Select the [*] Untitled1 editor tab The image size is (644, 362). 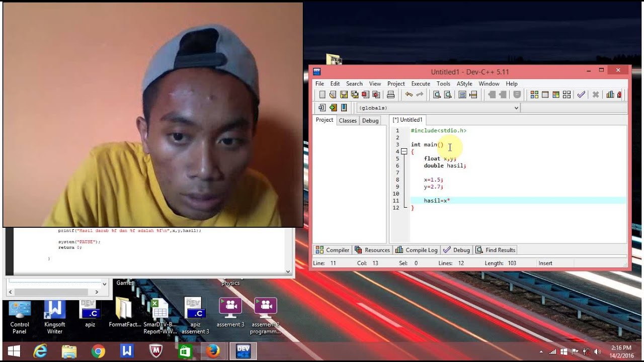(408, 120)
